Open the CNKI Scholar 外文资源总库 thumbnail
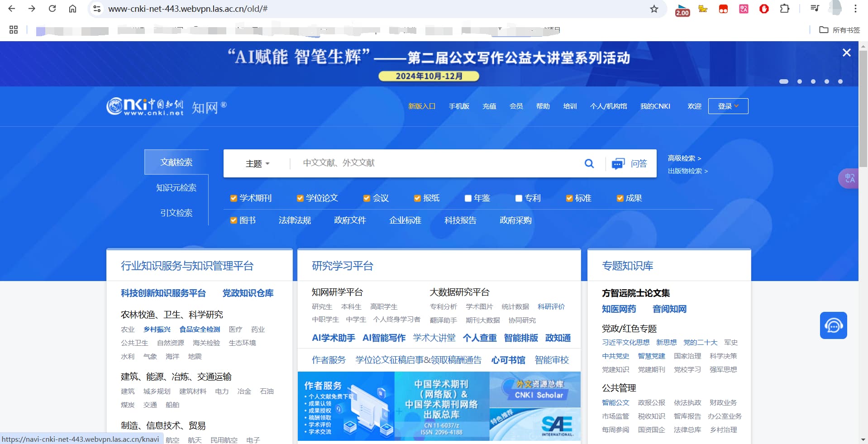 [535, 390]
